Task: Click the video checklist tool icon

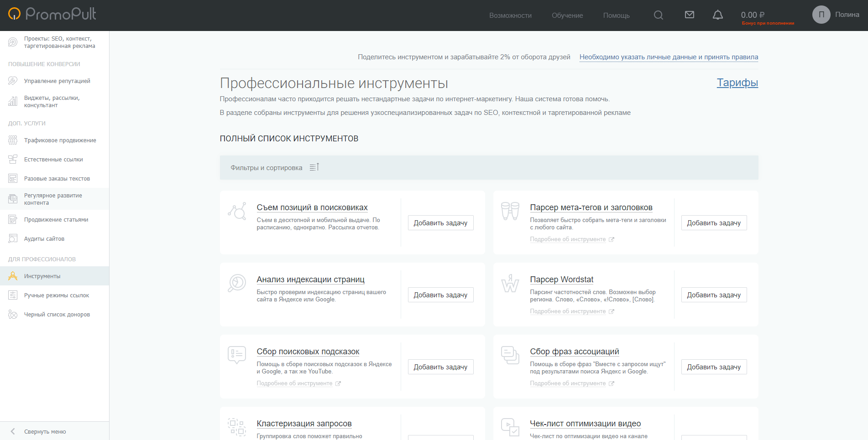Action: tap(510, 427)
